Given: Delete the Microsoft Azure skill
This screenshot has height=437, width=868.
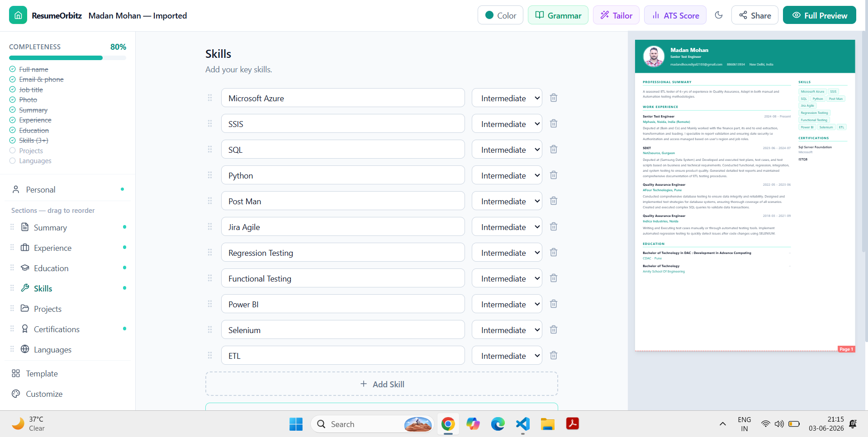Looking at the screenshot, I should [553, 98].
